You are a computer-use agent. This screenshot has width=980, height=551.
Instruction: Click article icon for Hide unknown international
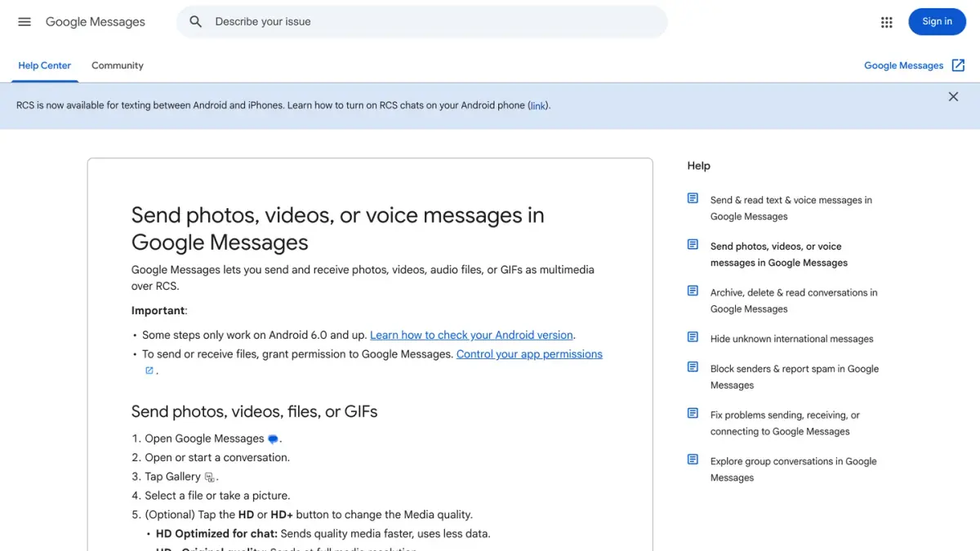693,337
